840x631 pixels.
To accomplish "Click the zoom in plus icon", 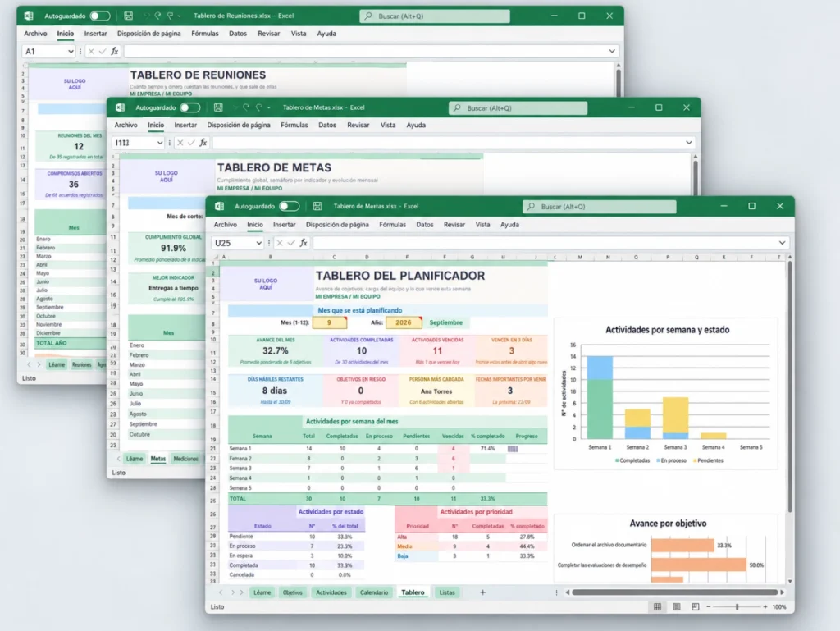I will (x=765, y=607).
